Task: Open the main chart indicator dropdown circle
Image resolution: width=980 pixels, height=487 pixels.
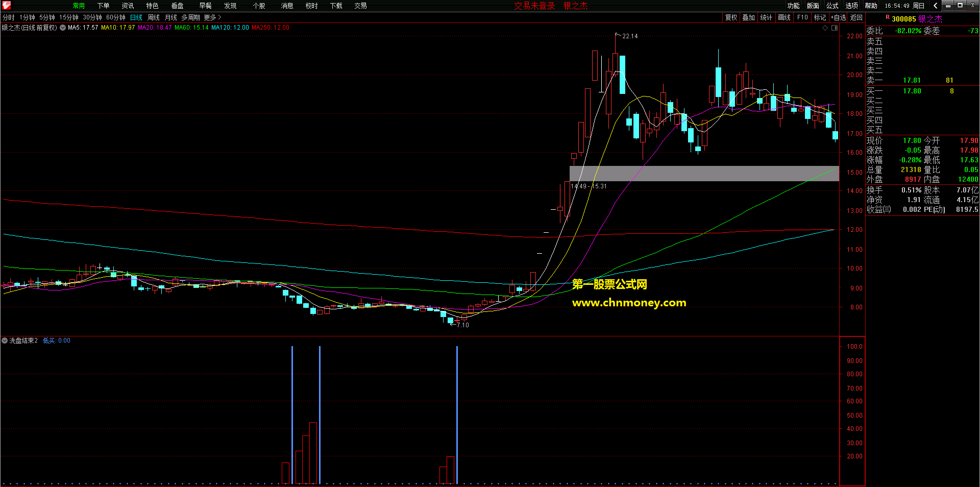Action: (x=63, y=28)
